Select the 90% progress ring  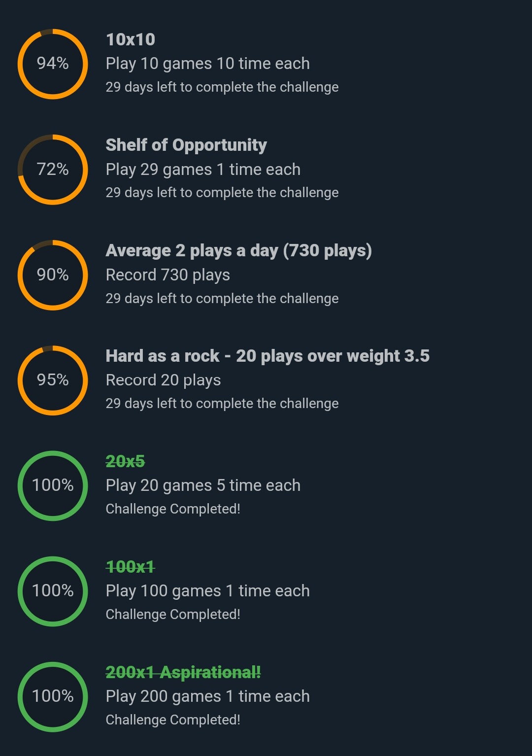(x=53, y=275)
